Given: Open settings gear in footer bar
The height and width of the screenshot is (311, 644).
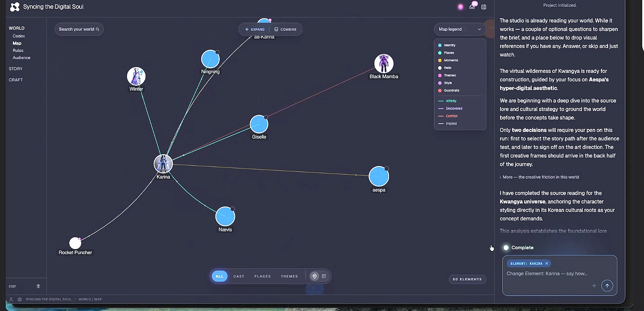Looking at the screenshot, I should coord(20,299).
